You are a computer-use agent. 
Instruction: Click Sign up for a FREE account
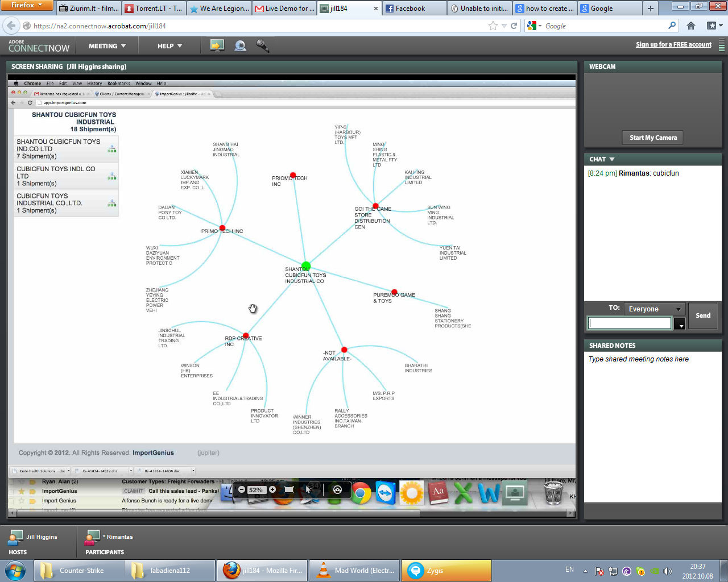pos(673,44)
